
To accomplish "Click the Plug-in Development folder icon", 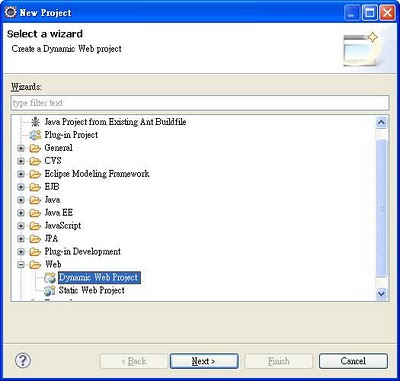I will coord(35,252).
